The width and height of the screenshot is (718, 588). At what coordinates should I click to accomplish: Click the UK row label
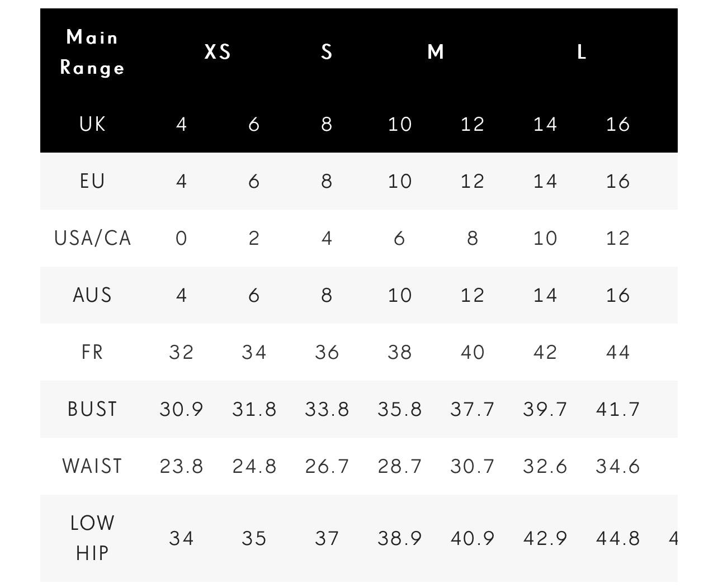(x=92, y=124)
